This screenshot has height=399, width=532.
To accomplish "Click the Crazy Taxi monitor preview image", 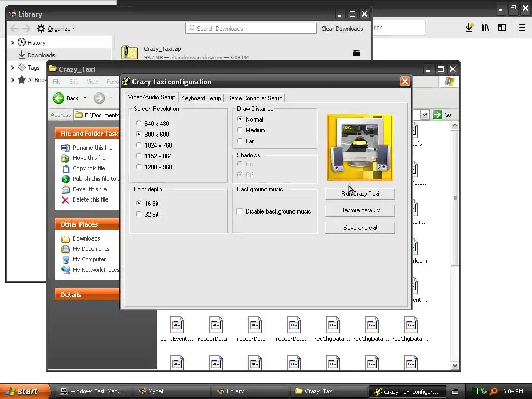I will [360, 148].
